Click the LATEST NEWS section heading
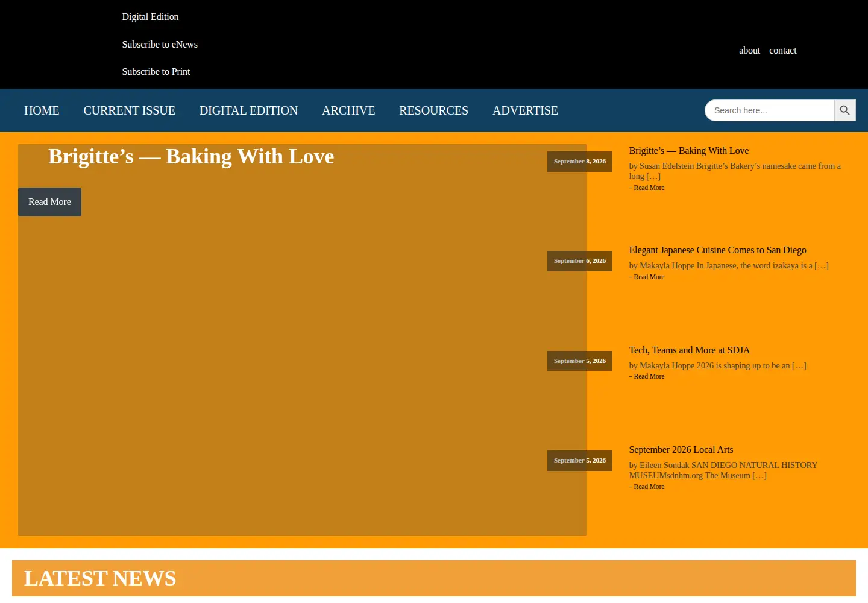The image size is (868, 603). click(100, 579)
